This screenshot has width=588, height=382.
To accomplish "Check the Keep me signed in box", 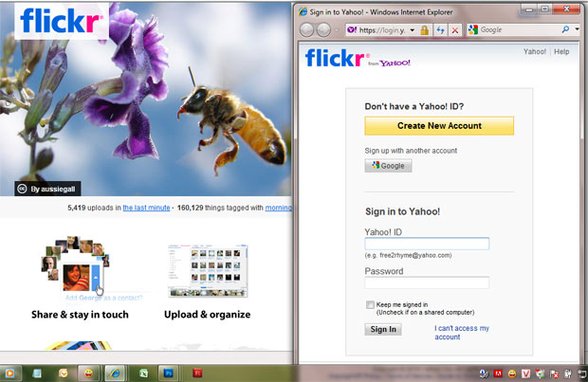I will pos(370,304).
